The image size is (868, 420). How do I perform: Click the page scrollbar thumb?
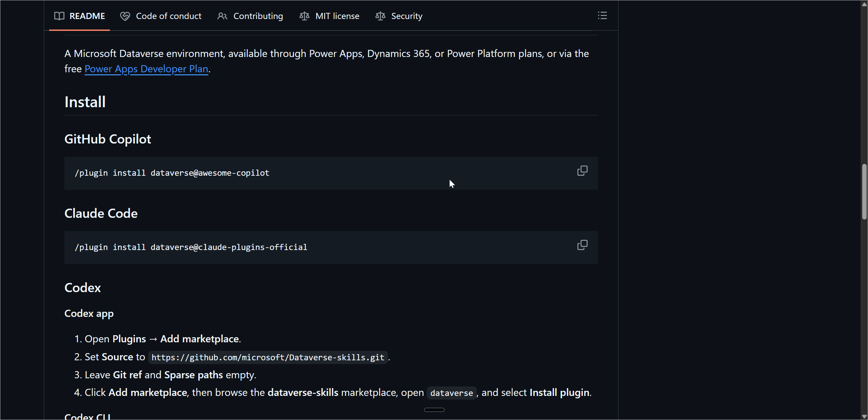tap(864, 192)
